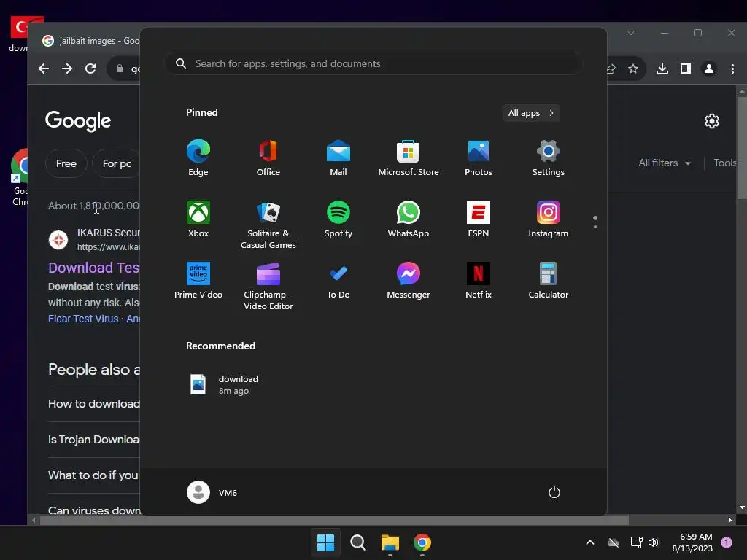Viewport: 747px width, 560px height.
Task: Click the Windows Start button on taskbar
Action: click(326, 542)
